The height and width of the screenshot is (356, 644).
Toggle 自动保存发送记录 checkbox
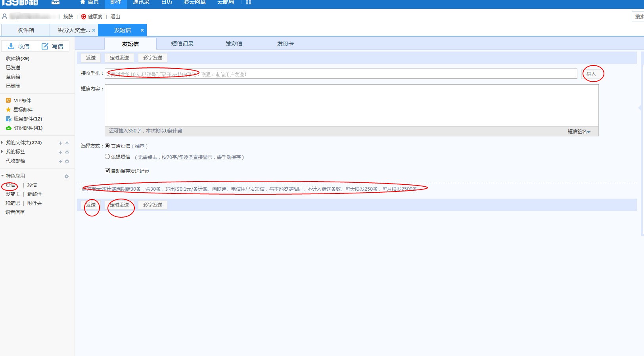[x=107, y=171]
